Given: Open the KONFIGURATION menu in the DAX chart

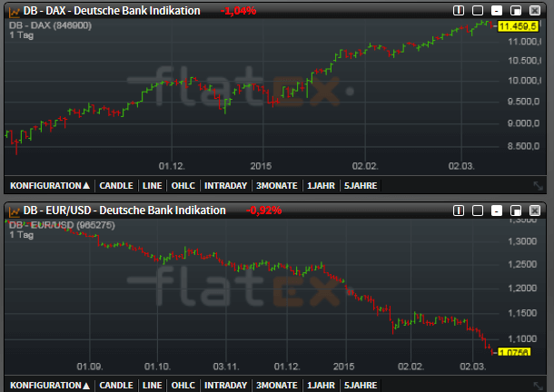Looking at the screenshot, I should 50,185.
